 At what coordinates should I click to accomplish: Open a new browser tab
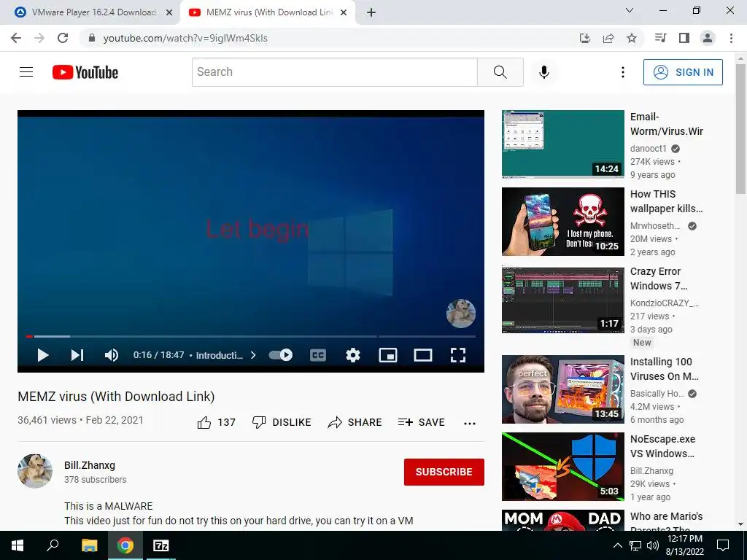[371, 12]
